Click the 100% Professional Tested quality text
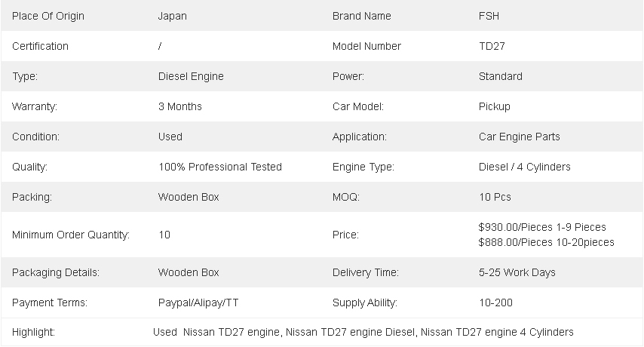 coord(219,167)
